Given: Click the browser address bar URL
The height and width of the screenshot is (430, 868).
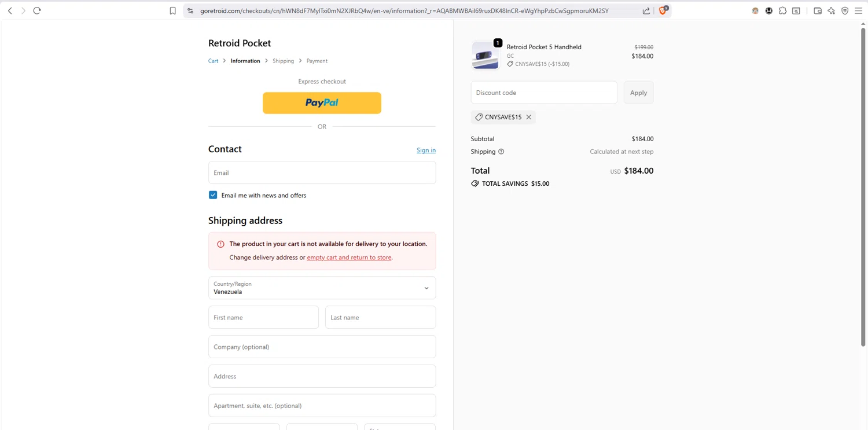Looking at the screenshot, I should (x=404, y=10).
